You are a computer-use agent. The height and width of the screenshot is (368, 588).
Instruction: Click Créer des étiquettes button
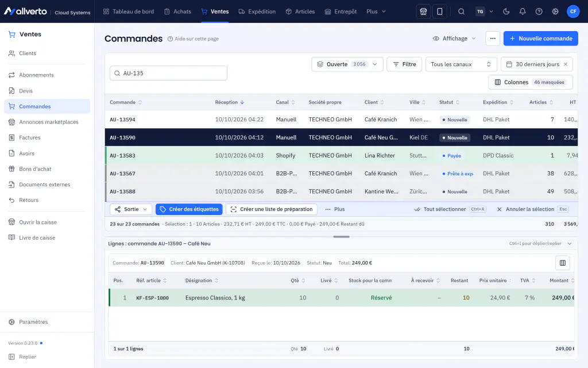click(189, 209)
